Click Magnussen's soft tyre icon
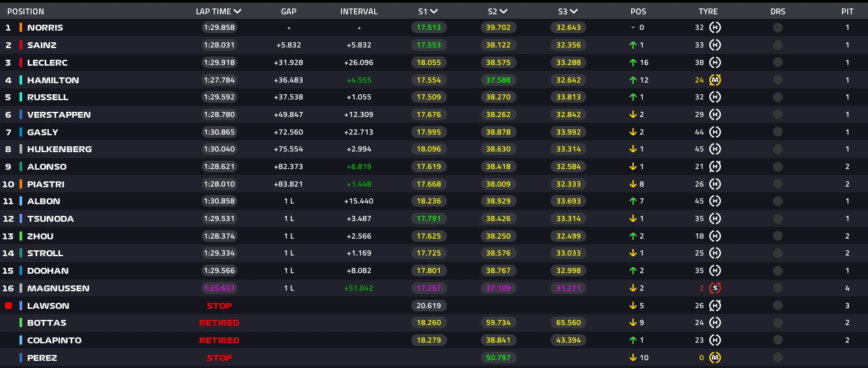 715,288
